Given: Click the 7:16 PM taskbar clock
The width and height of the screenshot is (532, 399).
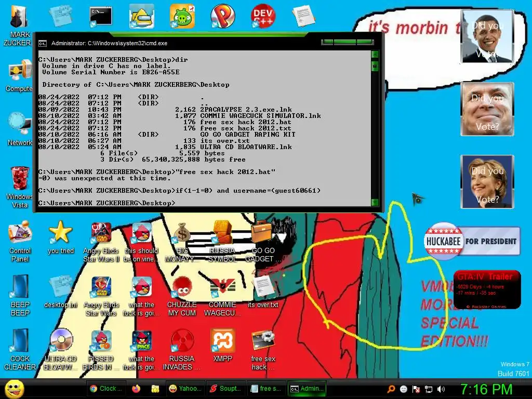Looking at the screenshot, I should (486, 389).
